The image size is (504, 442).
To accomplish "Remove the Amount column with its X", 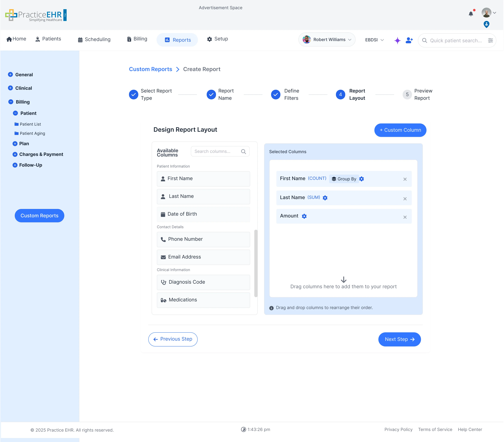I will coord(405,217).
